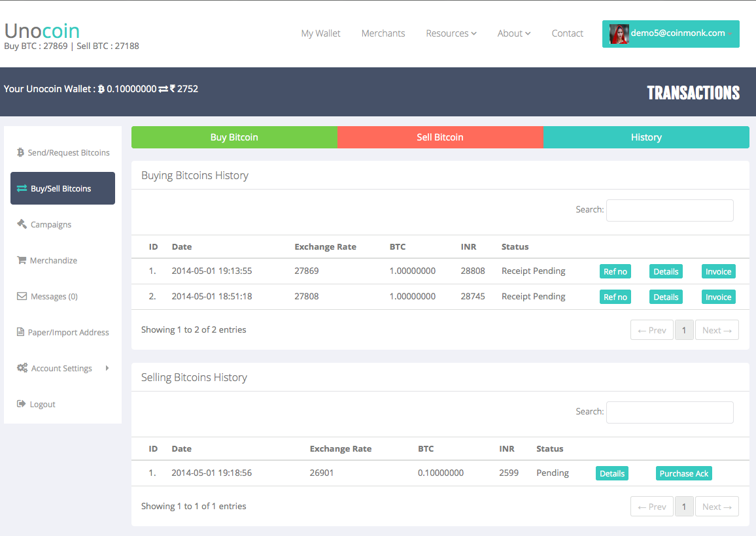Click the bitcoin icon beside Send/Request Bitcoins
This screenshot has width=756, height=536.
pos(20,152)
